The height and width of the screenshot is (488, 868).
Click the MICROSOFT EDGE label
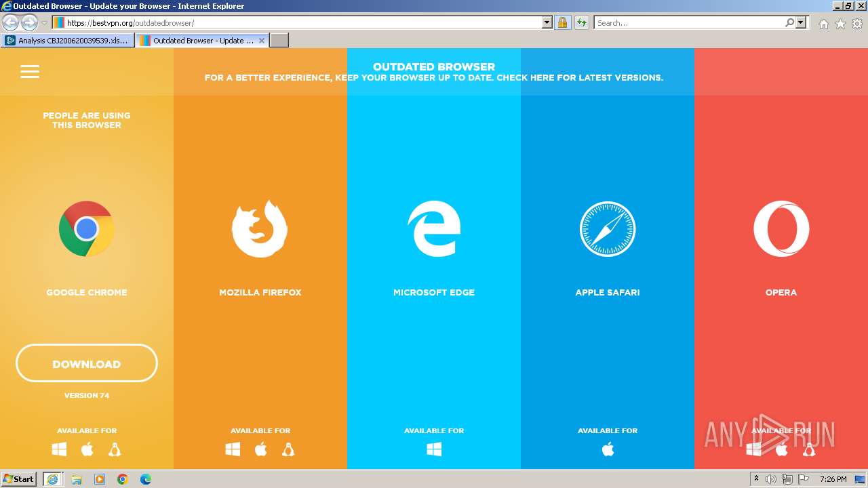click(434, 293)
